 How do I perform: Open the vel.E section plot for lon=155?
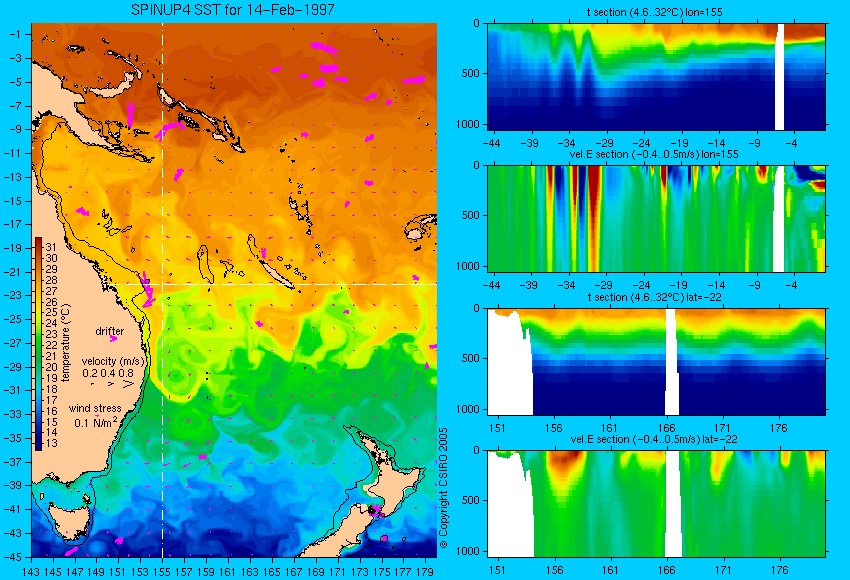click(656, 218)
